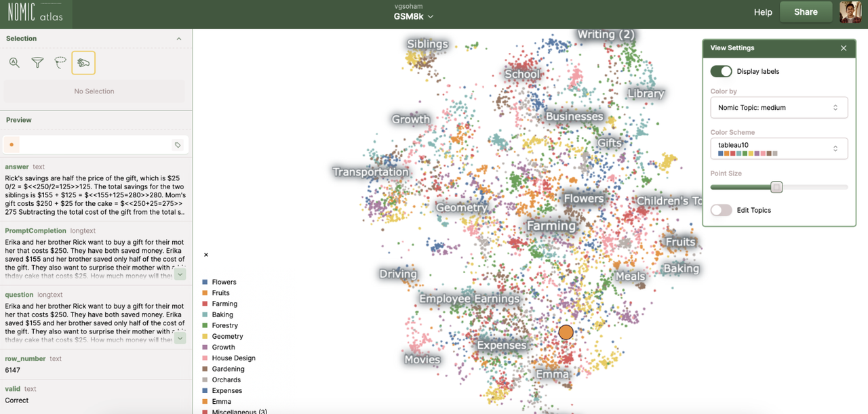This screenshot has height=414, width=868.
Task: Click the tag icon in Preview row
Action: (x=178, y=145)
